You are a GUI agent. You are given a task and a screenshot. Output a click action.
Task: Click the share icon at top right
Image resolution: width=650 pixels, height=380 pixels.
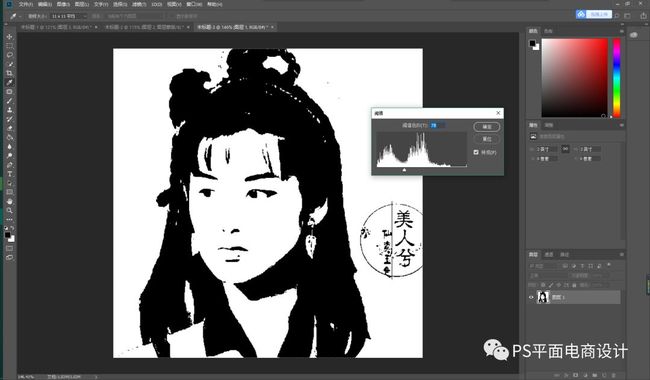point(643,15)
